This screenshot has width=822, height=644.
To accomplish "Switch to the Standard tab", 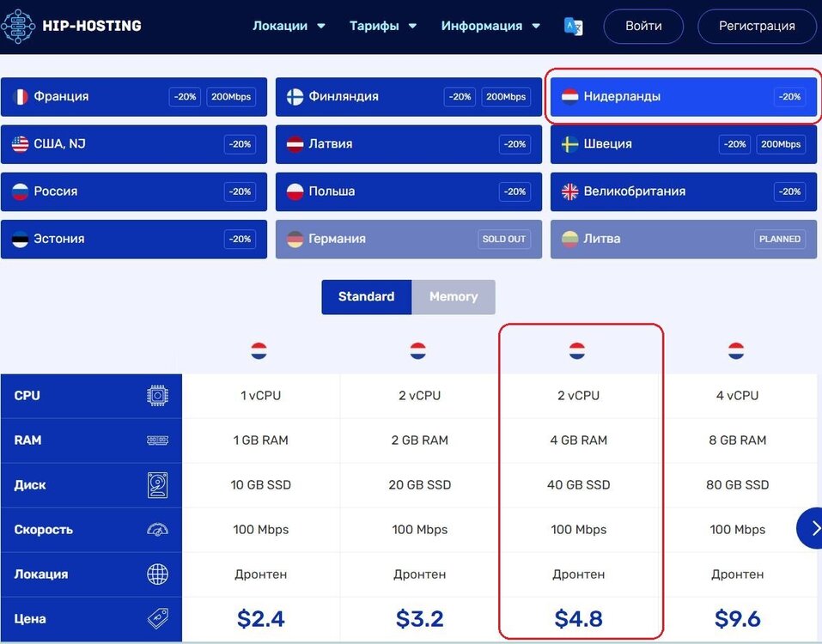I will pos(367,297).
